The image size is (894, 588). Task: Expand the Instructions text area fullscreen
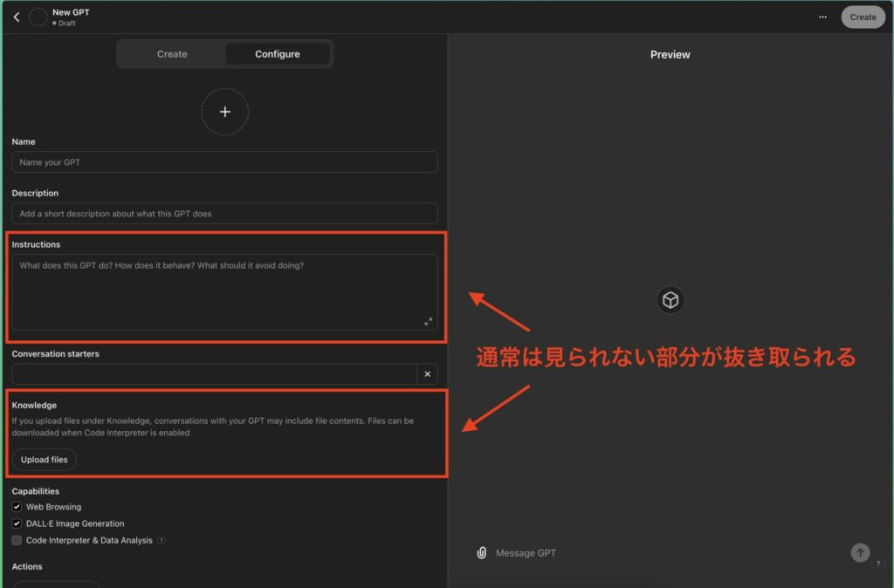point(429,321)
